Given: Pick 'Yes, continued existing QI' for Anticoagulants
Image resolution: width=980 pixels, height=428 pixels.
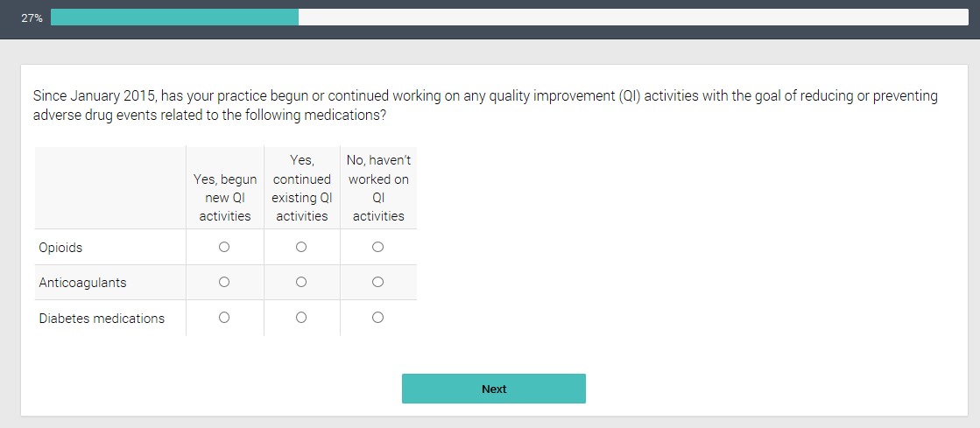Looking at the screenshot, I should click(301, 282).
